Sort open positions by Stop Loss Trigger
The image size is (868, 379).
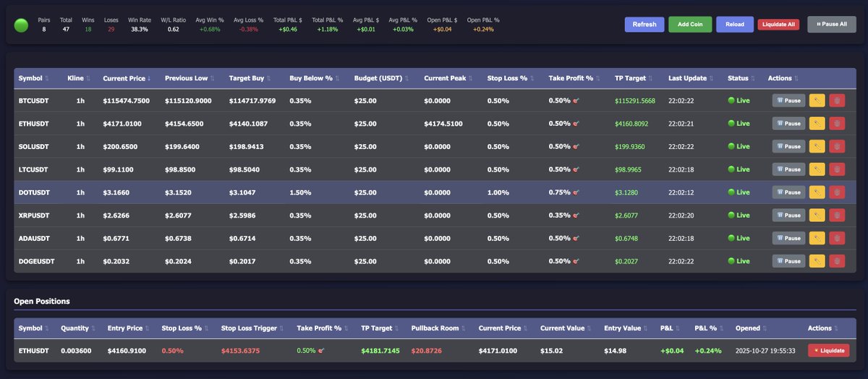pos(252,328)
